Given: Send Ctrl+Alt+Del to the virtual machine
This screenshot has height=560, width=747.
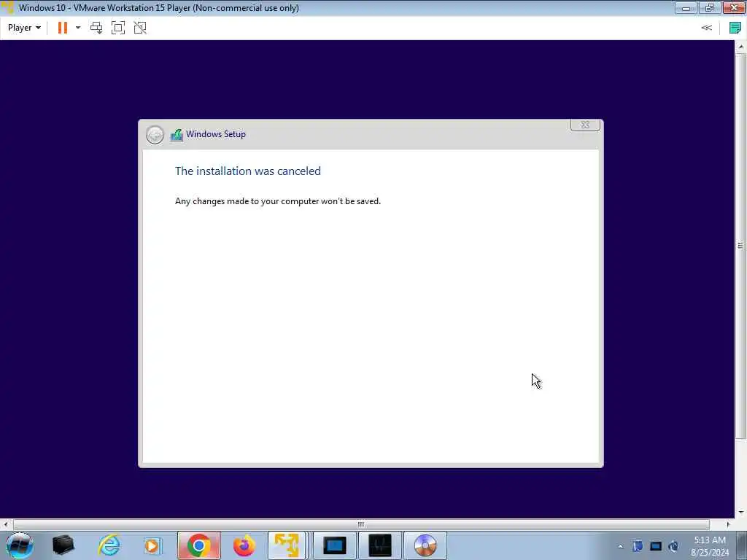Looking at the screenshot, I should pyautogui.click(x=96, y=28).
